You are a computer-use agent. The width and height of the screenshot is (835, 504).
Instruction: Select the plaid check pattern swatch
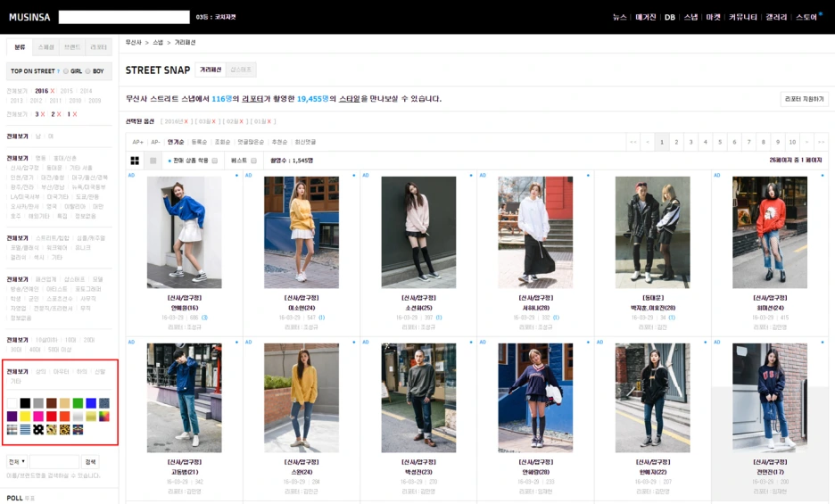click(x=12, y=429)
